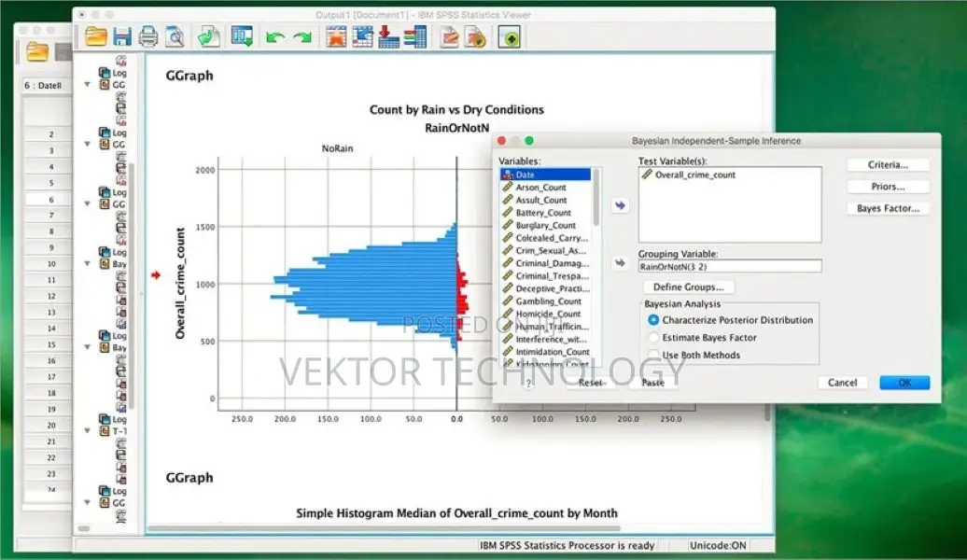Click the Create/Edit Autoscript toolbar icon

tap(450, 37)
